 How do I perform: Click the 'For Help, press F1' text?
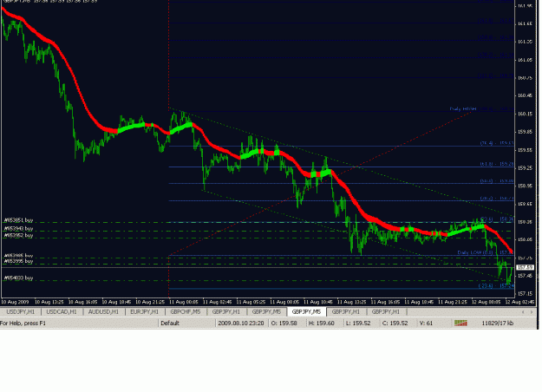point(23,323)
